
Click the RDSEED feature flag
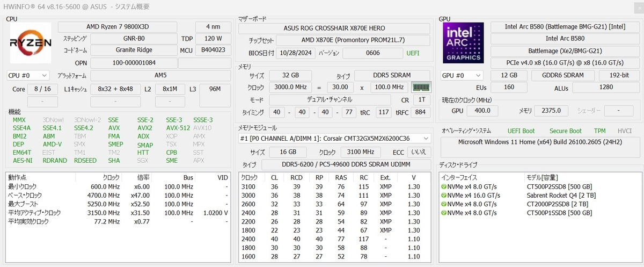pos(86,160)
